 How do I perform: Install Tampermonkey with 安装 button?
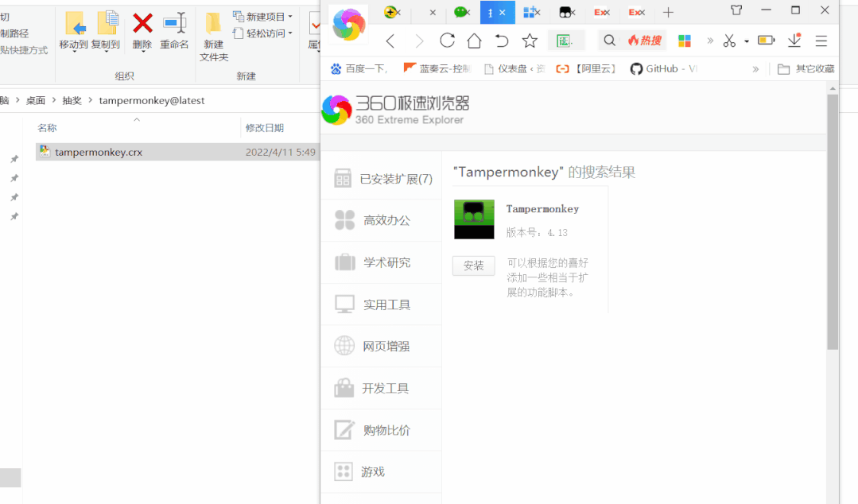(473, 266)
